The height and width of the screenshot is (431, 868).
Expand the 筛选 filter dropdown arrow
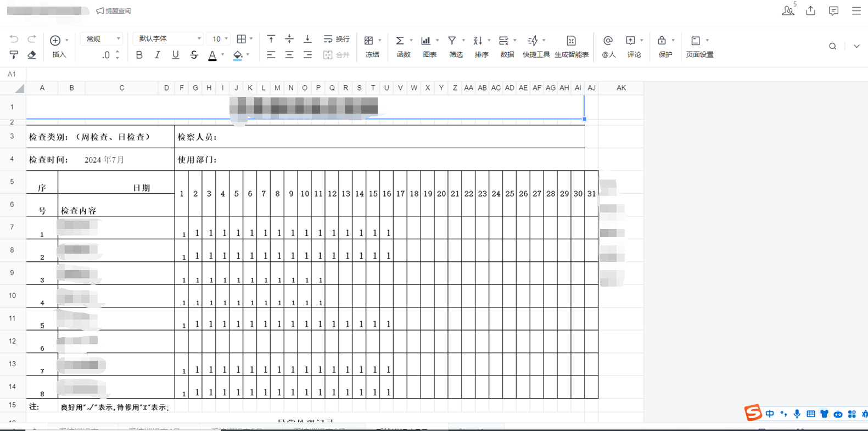(x=463, y=41)
